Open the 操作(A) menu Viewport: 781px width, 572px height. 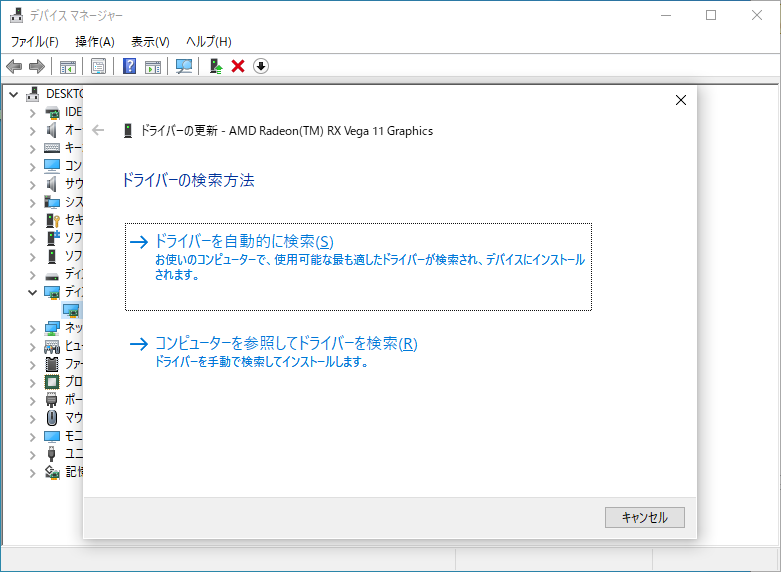(95, 42)
